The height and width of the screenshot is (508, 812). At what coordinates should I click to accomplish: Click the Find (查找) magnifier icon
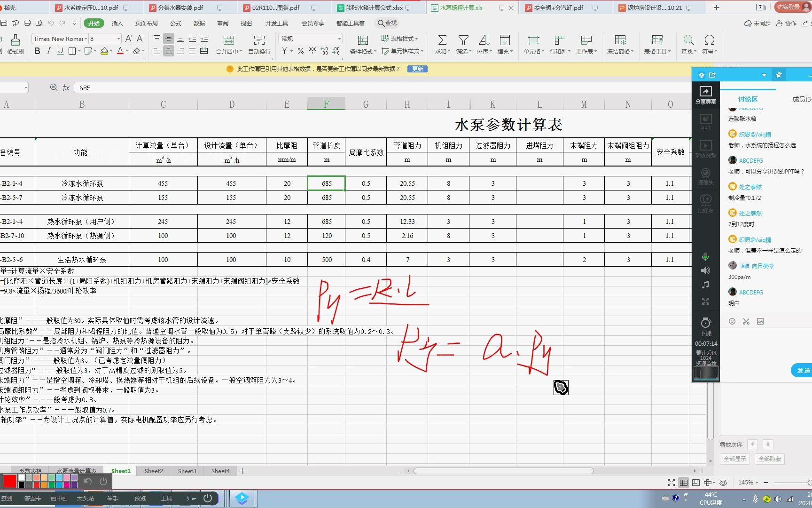pos(688,40)
